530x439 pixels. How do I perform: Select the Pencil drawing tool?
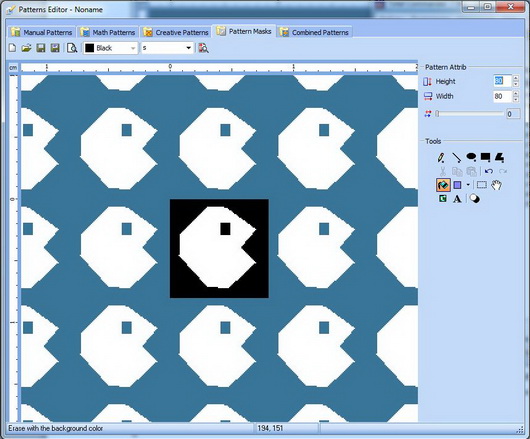click(441, 157)
